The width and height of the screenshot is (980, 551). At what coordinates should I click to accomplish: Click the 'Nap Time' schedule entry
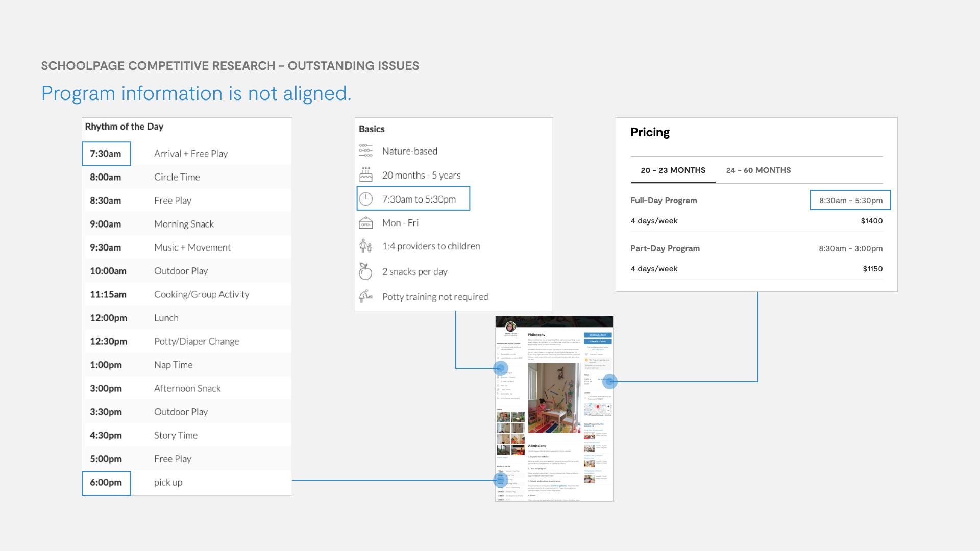[x=174, y=365]
